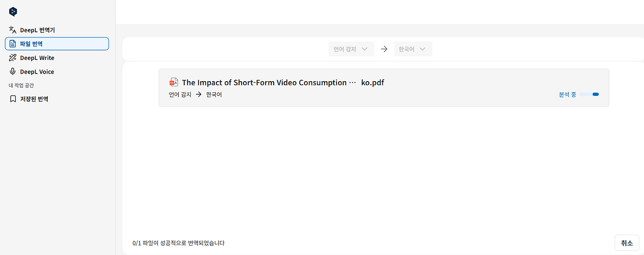Click the 분석 중 progress bar
Screen dimensions: 644x255
click(589, 94)
